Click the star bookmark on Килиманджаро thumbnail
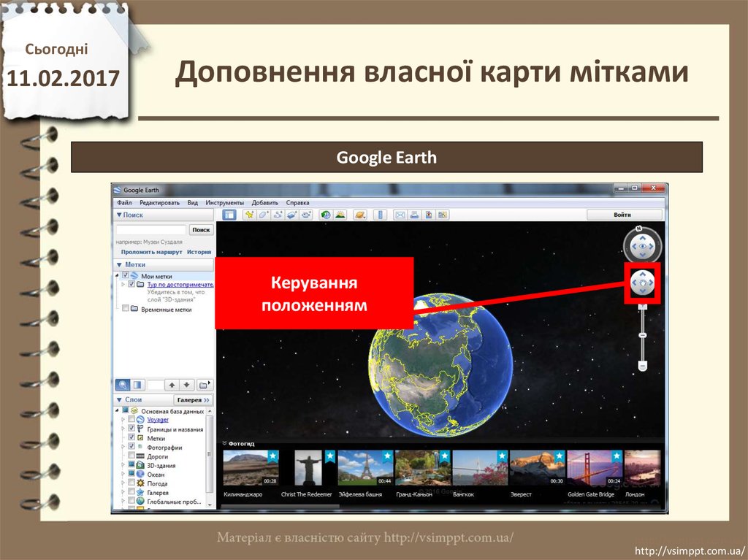The image size is (748, 560). pos(272,456)
